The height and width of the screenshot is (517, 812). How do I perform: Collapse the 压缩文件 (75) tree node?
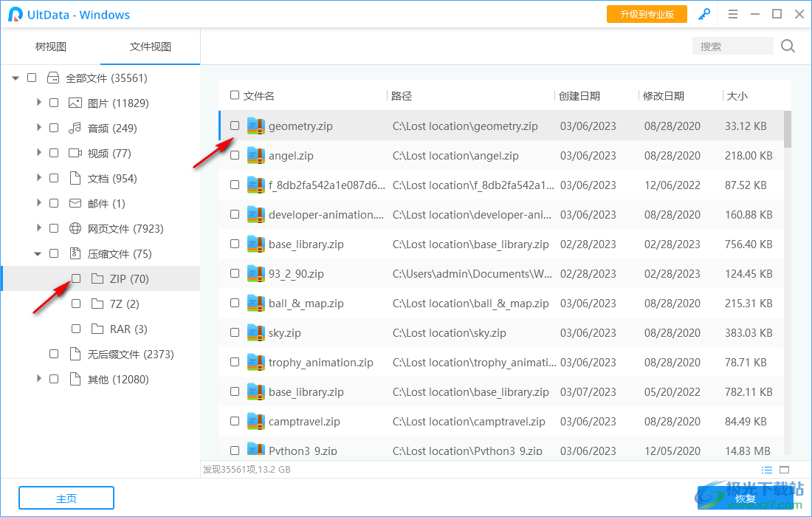click(x=38, y=253)
